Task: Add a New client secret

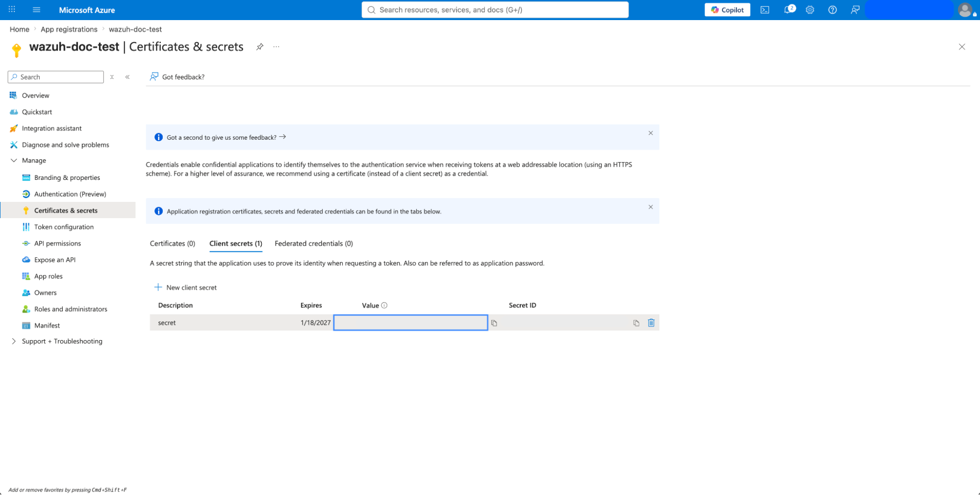Action: click(185, 288)
